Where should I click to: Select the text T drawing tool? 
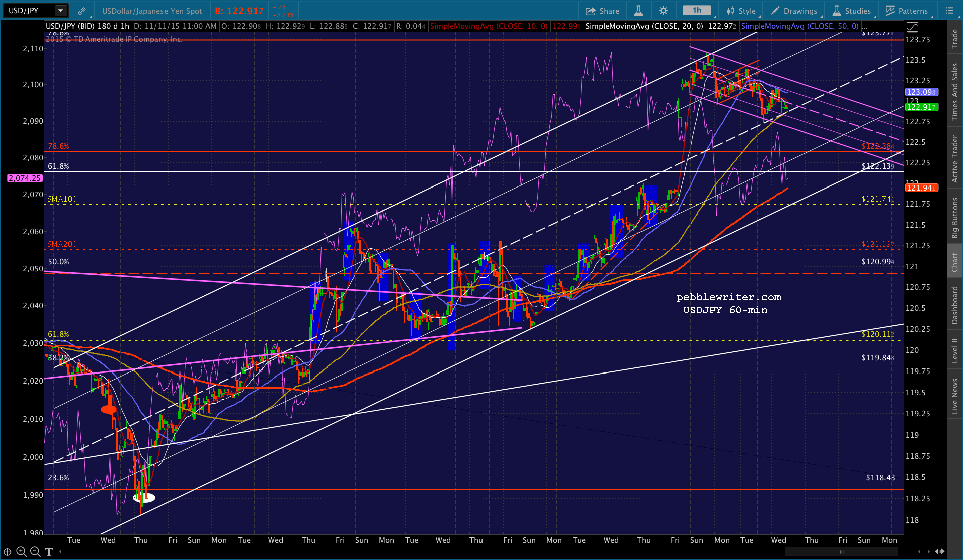click(x=49, y=552)
